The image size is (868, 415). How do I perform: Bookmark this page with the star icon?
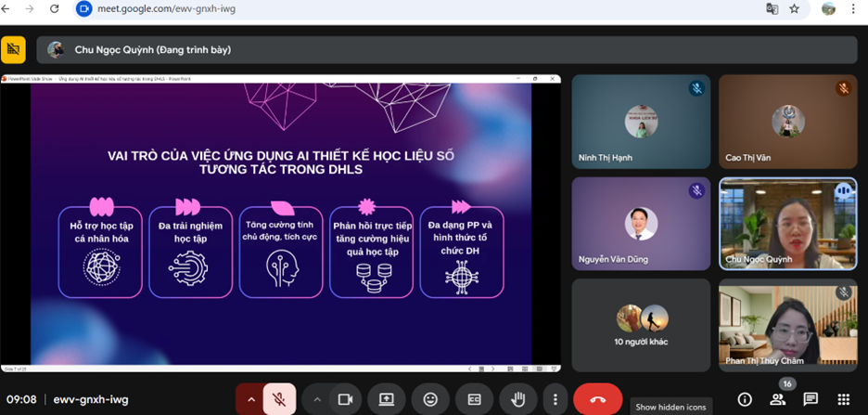click(x=795, y=8)
